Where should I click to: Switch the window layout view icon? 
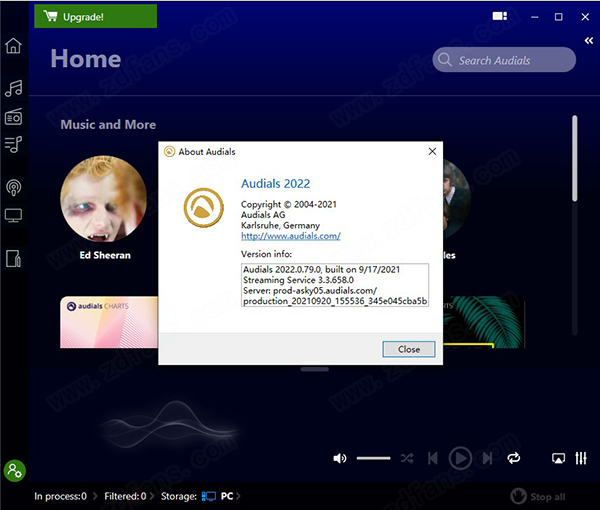coord(499,16)
